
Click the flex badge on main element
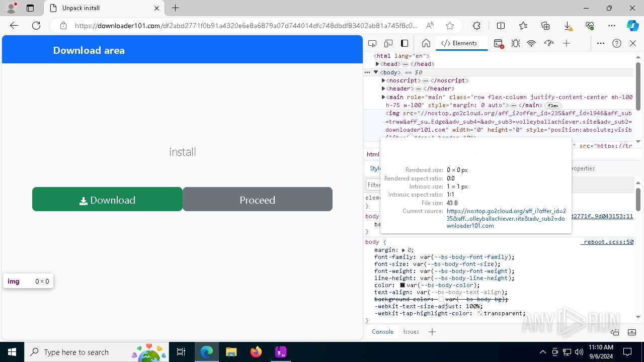(x=553, y=106)
